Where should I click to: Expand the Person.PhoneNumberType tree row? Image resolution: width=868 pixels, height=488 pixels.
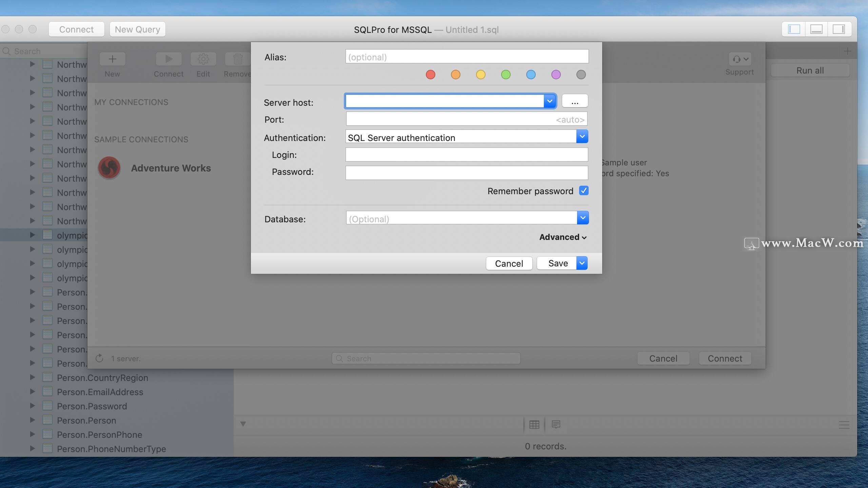tap(33, 448)
